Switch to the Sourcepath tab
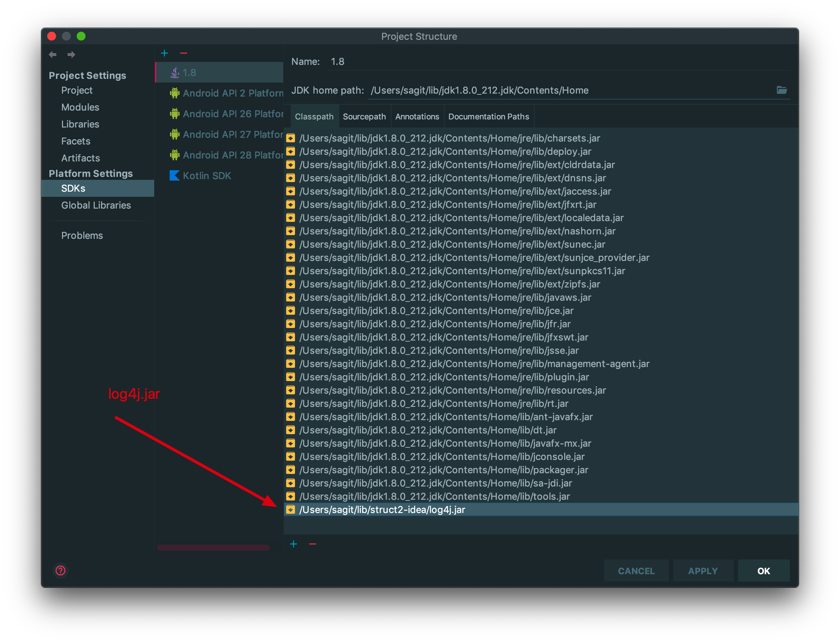Image resolution: width=840 pixels, height=642 pixels. (x=364, y=116)
